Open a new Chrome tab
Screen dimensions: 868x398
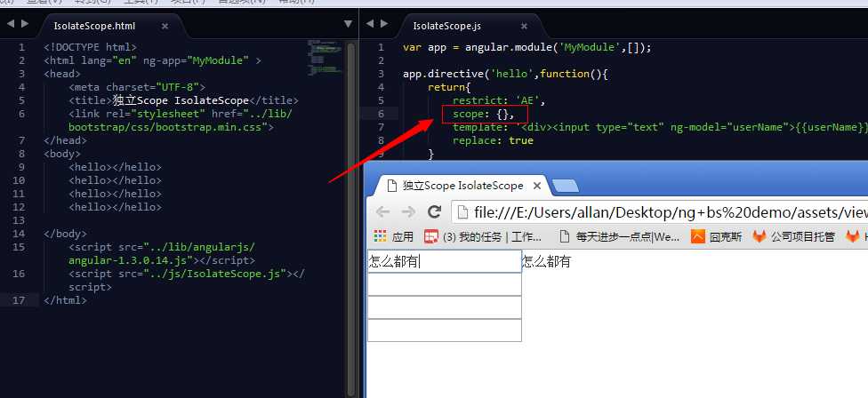pos(566,186)
